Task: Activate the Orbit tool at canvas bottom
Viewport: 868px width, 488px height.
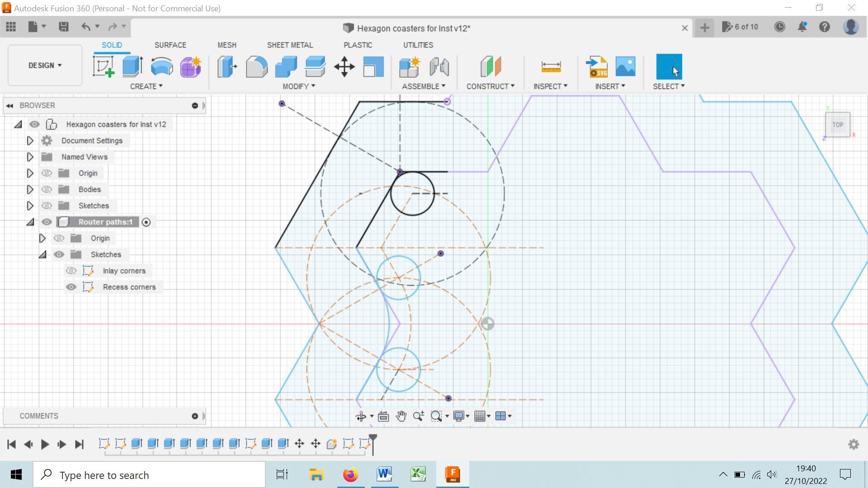Action: click(361, 416)
